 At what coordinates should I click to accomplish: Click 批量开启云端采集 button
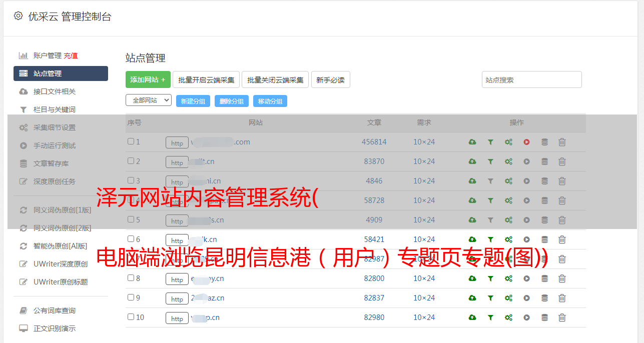point(206,79)
